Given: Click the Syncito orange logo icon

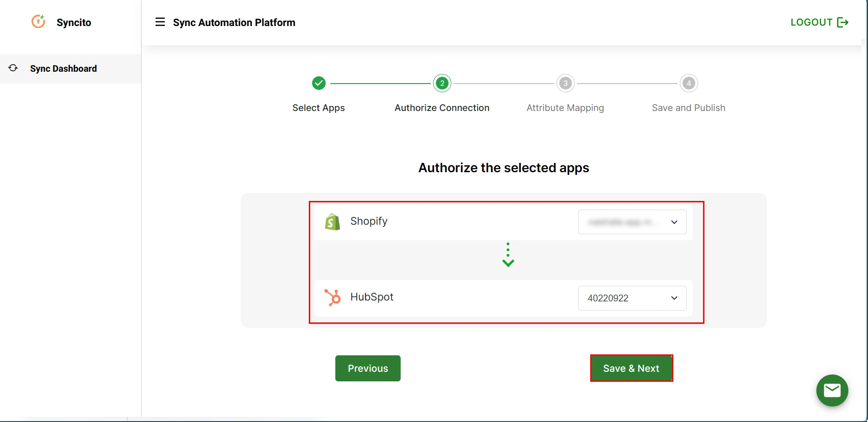Looking at the screenshot, I should [x=38, y=21].
